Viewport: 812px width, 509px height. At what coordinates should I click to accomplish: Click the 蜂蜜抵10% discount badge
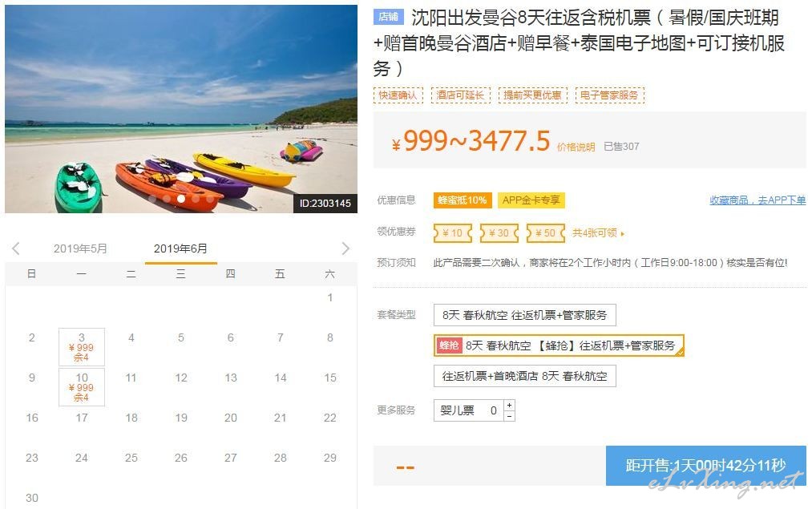(x=463, y=200)
